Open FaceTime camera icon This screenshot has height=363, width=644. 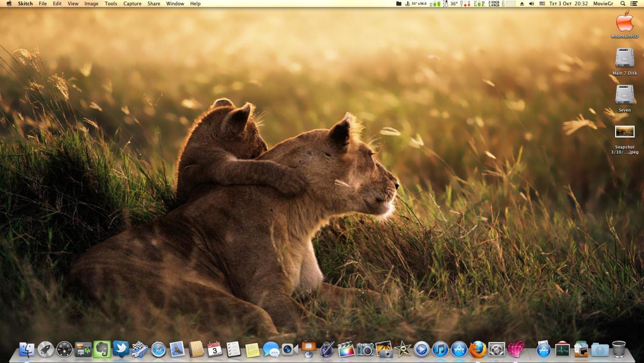point(290,350)
